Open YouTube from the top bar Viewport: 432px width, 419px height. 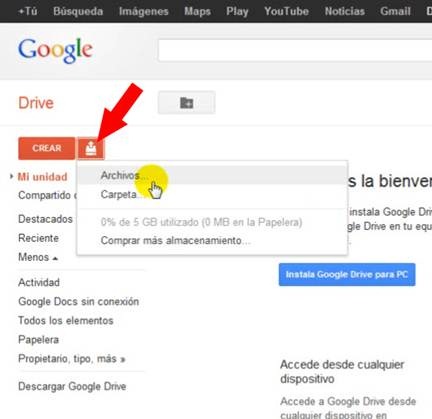click(x=286, y=11)
